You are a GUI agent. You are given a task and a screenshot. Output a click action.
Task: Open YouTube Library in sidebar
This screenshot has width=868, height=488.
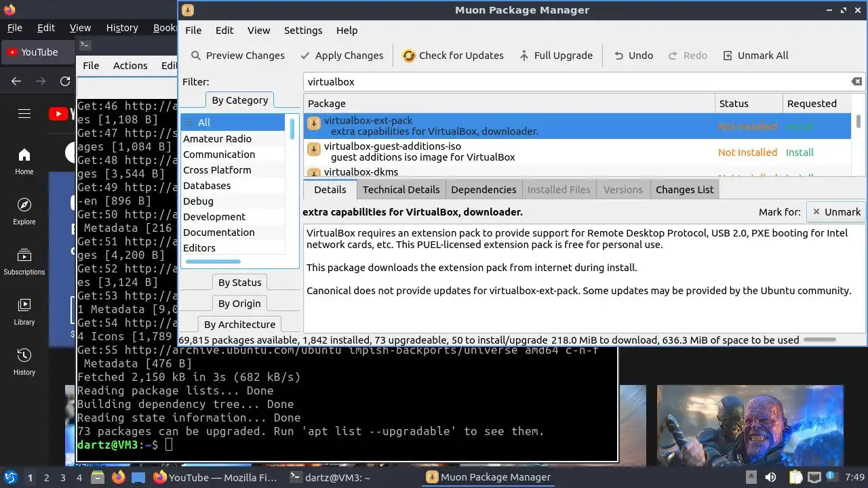(24, 312)
